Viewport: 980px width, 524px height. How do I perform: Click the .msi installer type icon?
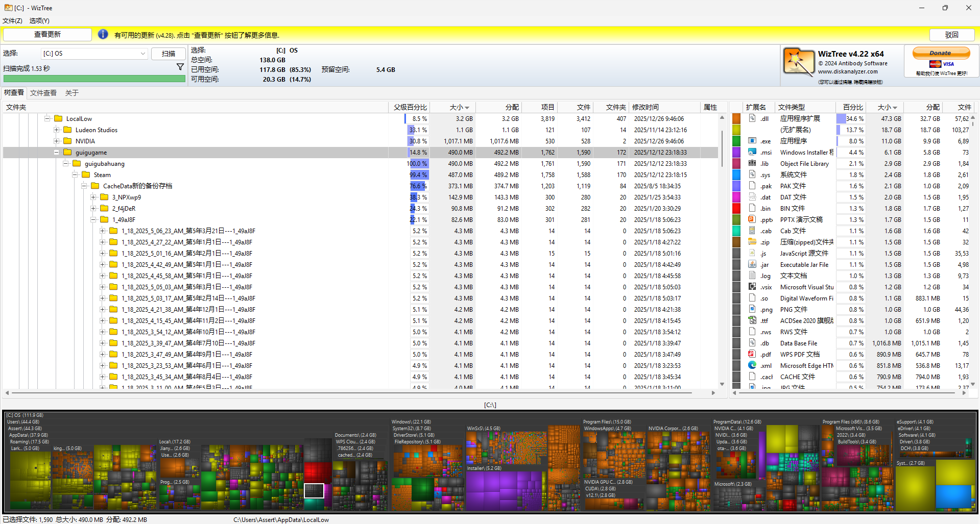click(752, 152)
